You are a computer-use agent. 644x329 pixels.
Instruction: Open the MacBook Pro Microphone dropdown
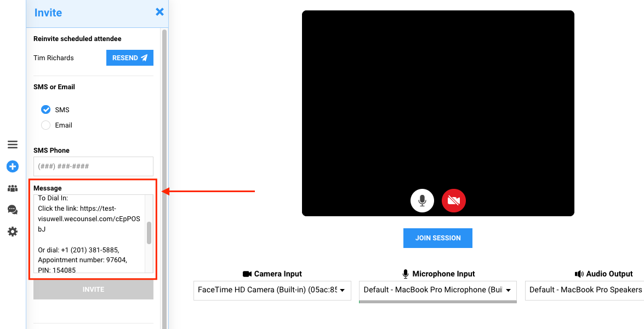438,290
